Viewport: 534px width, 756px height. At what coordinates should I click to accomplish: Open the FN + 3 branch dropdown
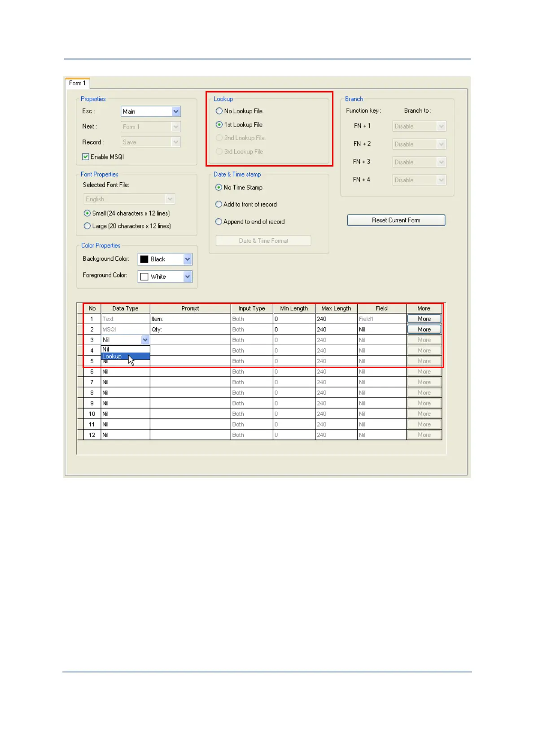(419, 162)
